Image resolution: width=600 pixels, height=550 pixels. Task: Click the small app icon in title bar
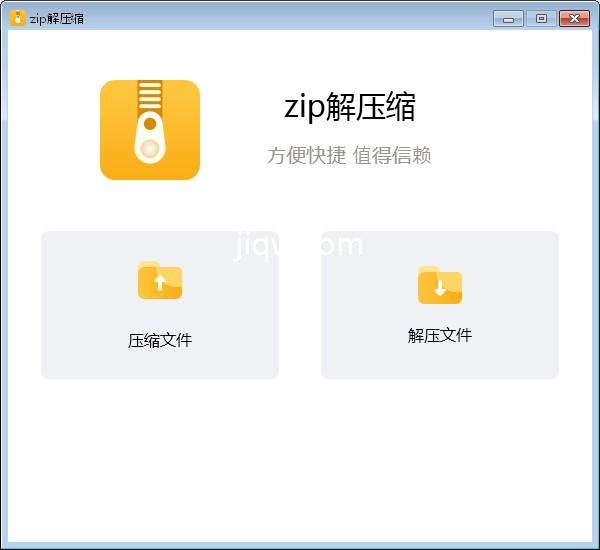17,18
